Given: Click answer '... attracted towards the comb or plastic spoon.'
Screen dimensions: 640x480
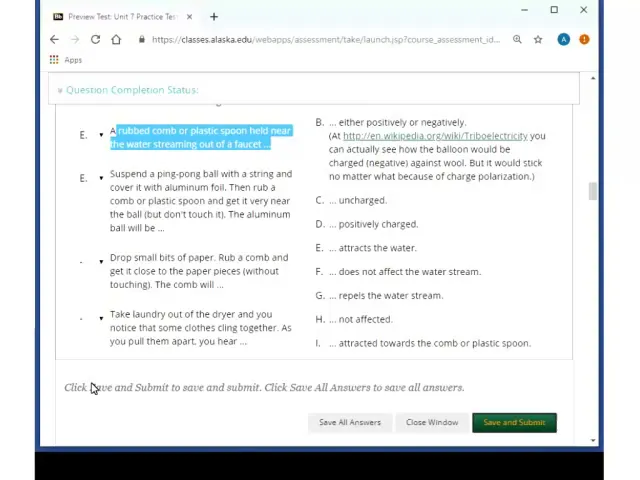Looking at the screenshot, I should (x=430, y=343).
